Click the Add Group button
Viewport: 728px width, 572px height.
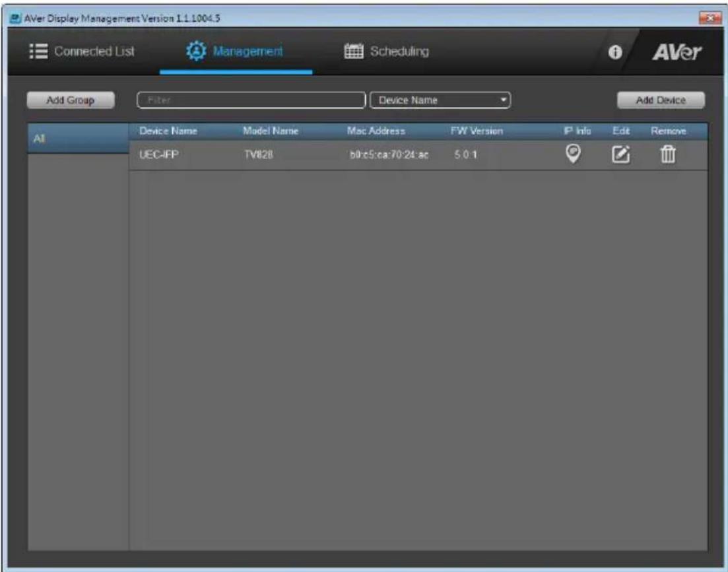[x=71, y=100]
